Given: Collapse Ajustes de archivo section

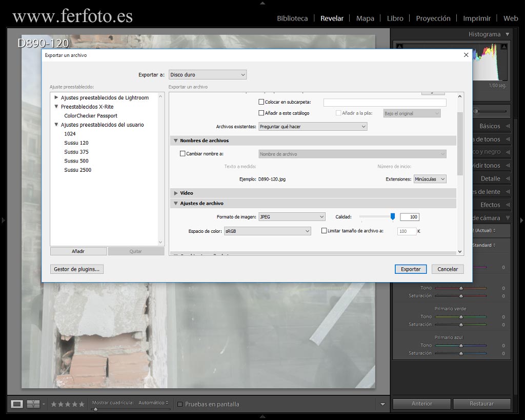Looking at the screenshot, I should [x=175, y=203].
